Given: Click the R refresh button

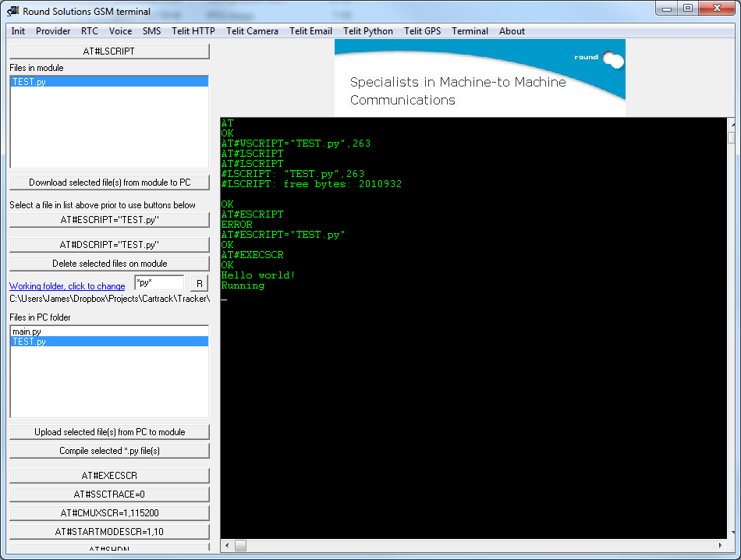Looking at the screenshot, I should (200, 283).
